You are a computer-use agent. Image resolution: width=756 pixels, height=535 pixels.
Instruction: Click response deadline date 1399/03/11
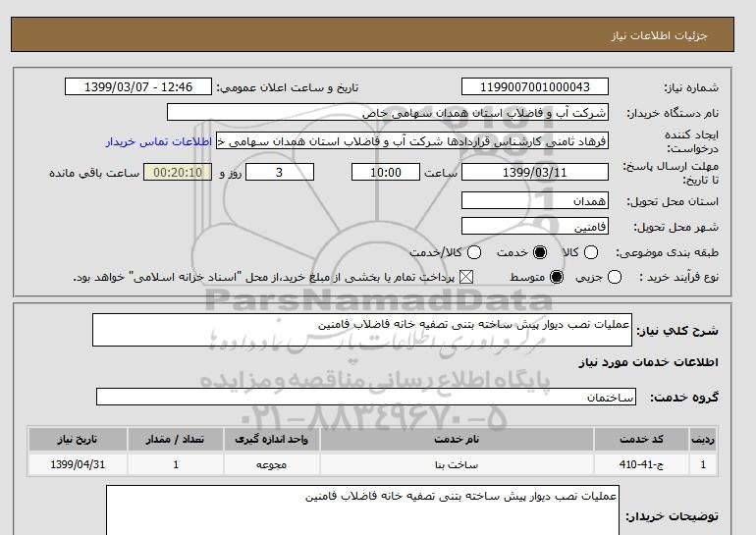[x=535, y=172]
